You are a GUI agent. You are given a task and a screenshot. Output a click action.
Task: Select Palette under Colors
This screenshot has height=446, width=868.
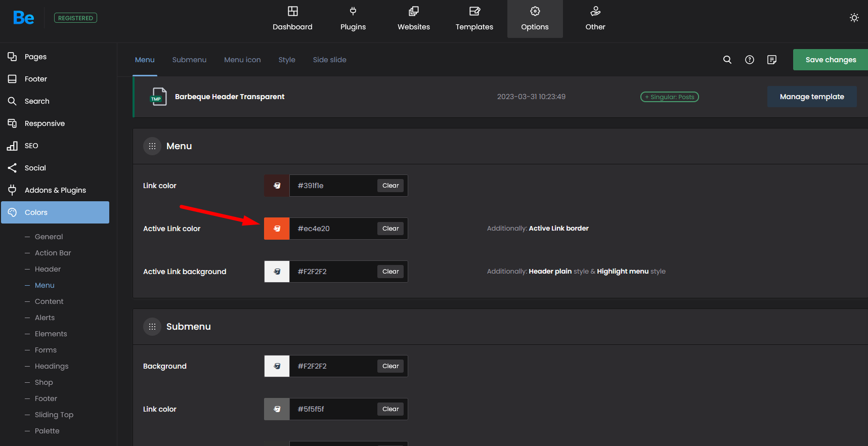click(47, 431)
